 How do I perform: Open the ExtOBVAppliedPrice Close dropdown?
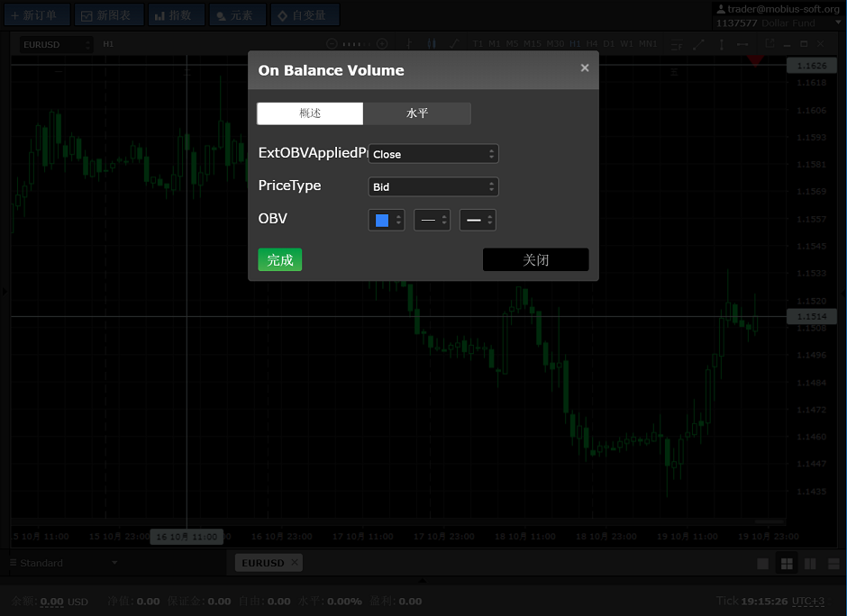click(x=433, y=154)
